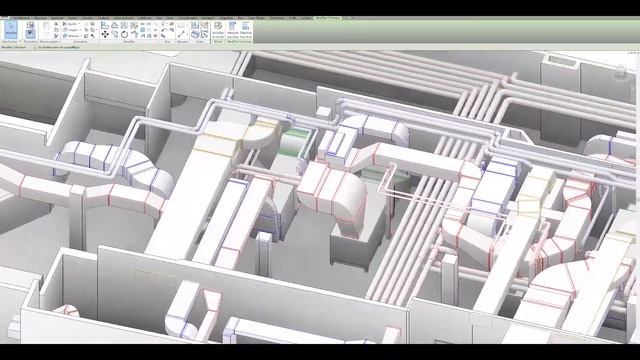Select the Trim/Extend to Corner tool
The image size is (640, 360).
pyautogui.click(x=134, y=34)
